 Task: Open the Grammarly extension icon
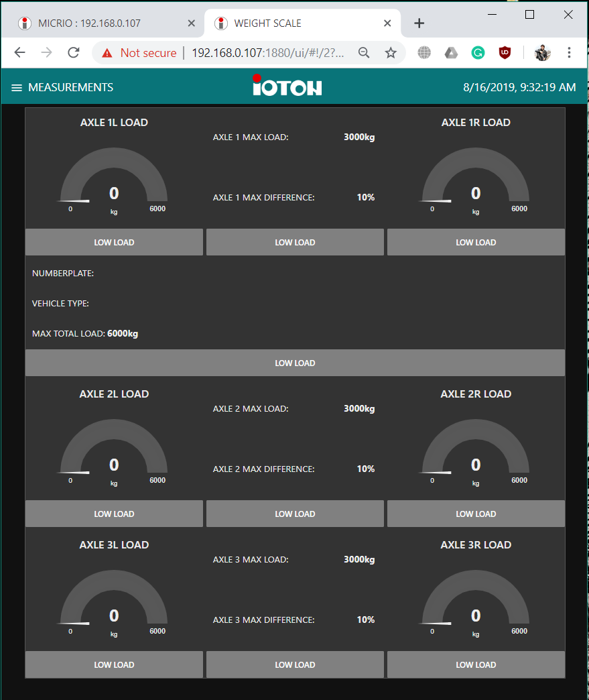[478, 53]
